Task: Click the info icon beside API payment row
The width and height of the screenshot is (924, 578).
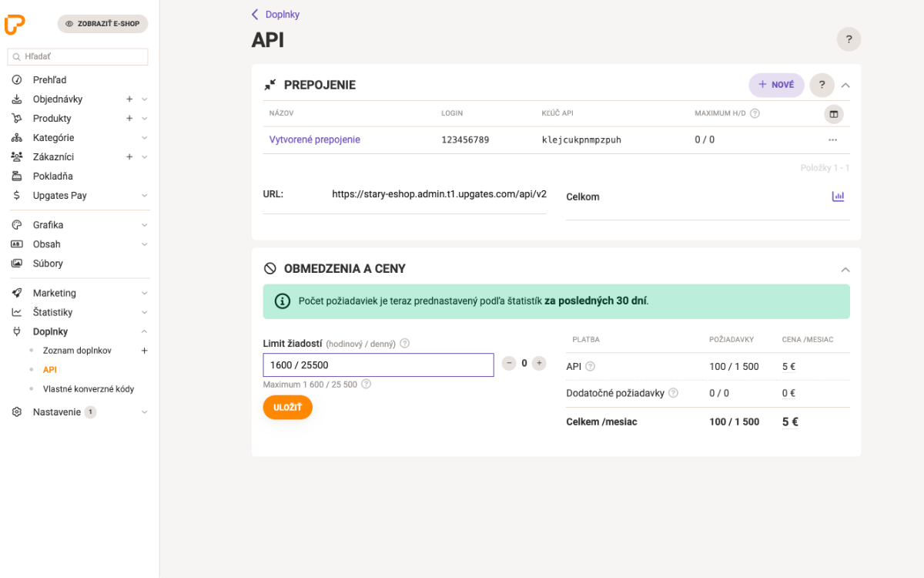Action: click(x=591, y=367)
